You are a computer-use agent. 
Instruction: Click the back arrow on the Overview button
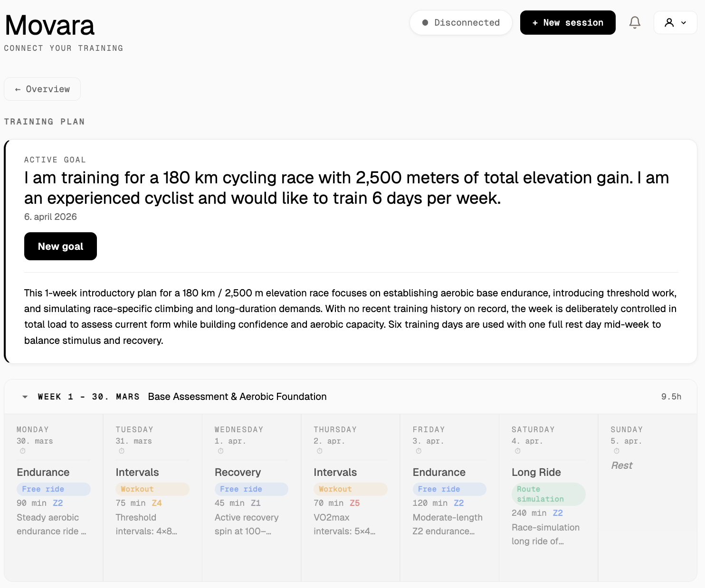tap(18, 89)
